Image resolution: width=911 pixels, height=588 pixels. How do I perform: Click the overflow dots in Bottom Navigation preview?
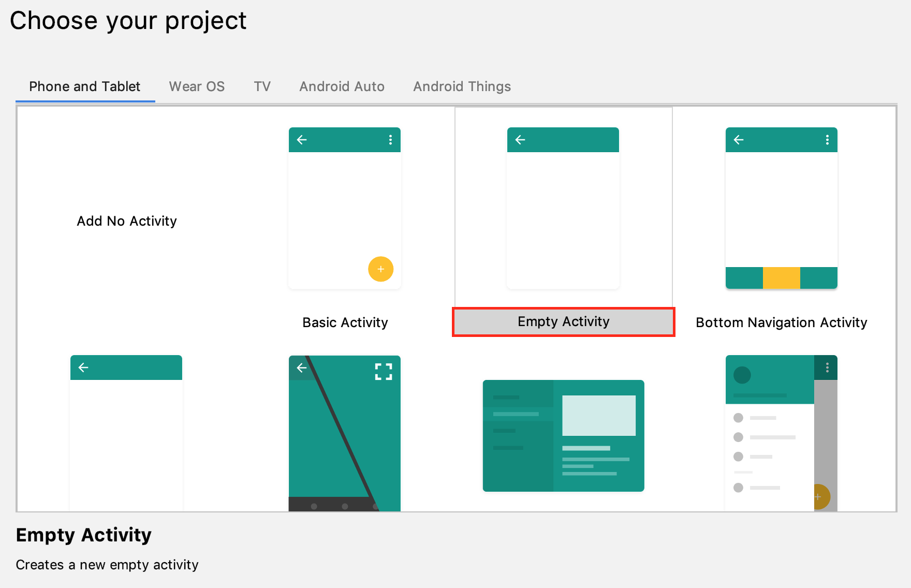[x=827, y=140]
